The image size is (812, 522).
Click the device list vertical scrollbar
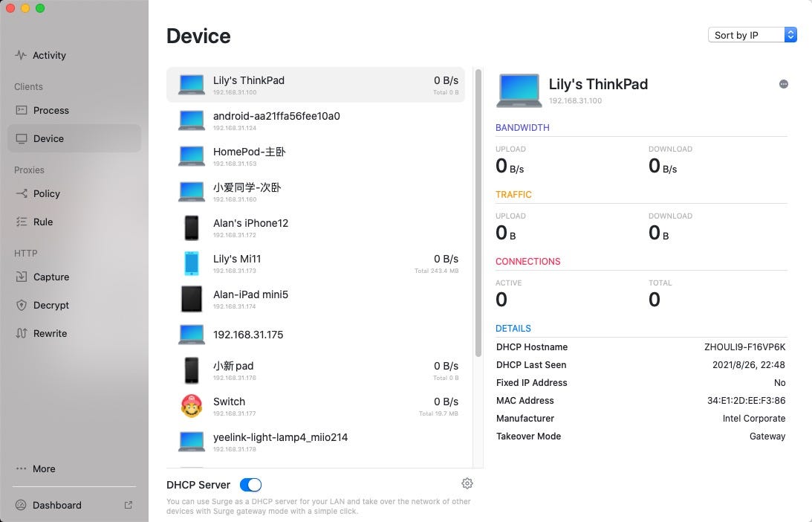point(478,213)
